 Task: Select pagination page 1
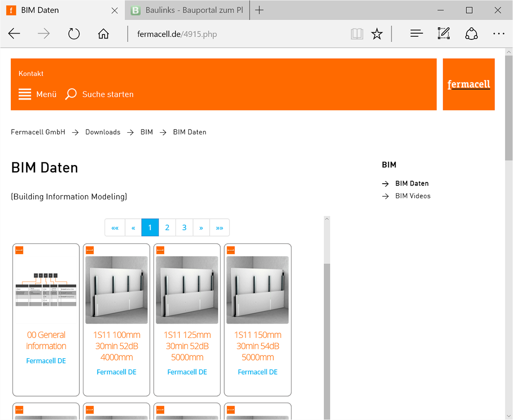tap(150, 227)
